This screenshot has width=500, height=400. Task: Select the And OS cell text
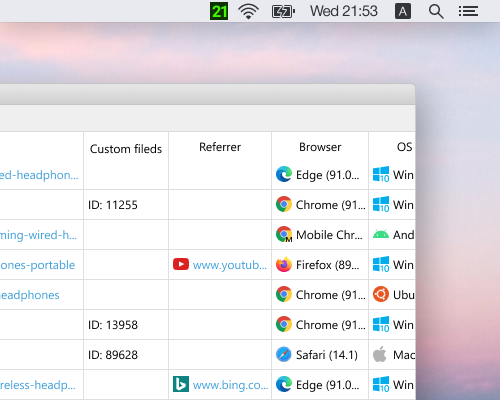tap(404, 235)
